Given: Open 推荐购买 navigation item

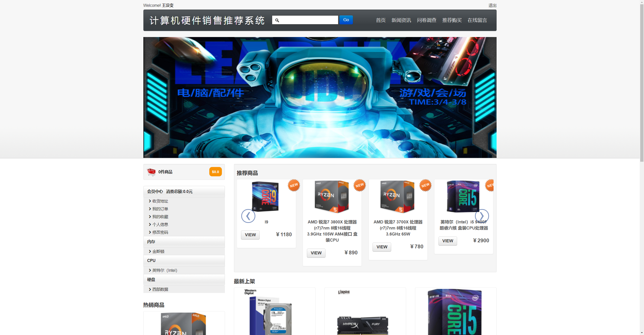Looking at the screenshot, I should click(452, 20).
